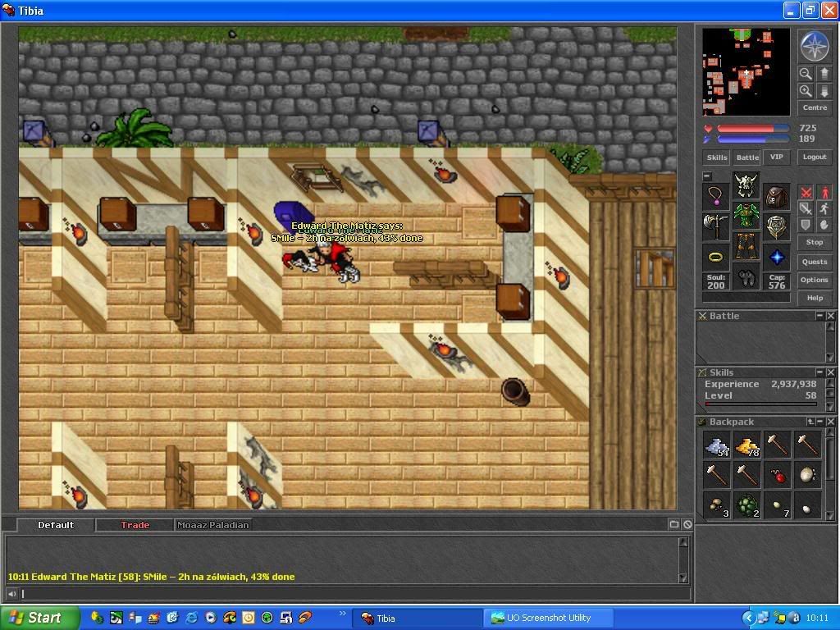Select the large egg item in backpack
The height and width of the screenshot is (630, 840).
(807, 476)
